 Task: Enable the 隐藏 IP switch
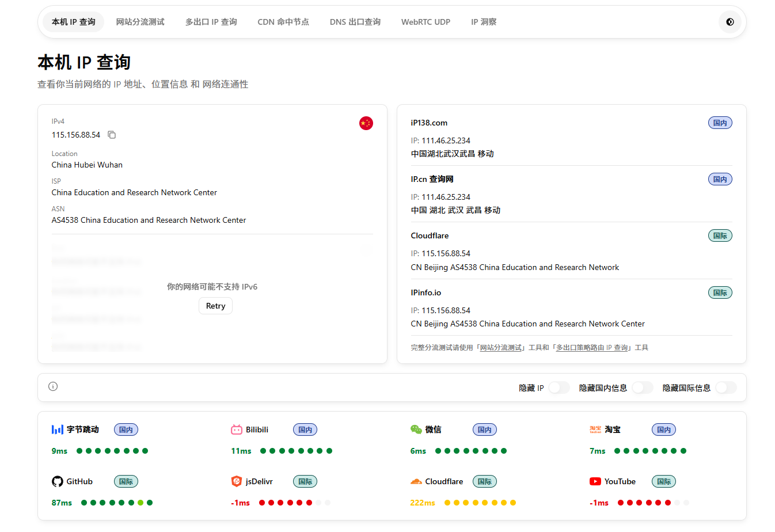pyautogui.click(x=559, y=387)
